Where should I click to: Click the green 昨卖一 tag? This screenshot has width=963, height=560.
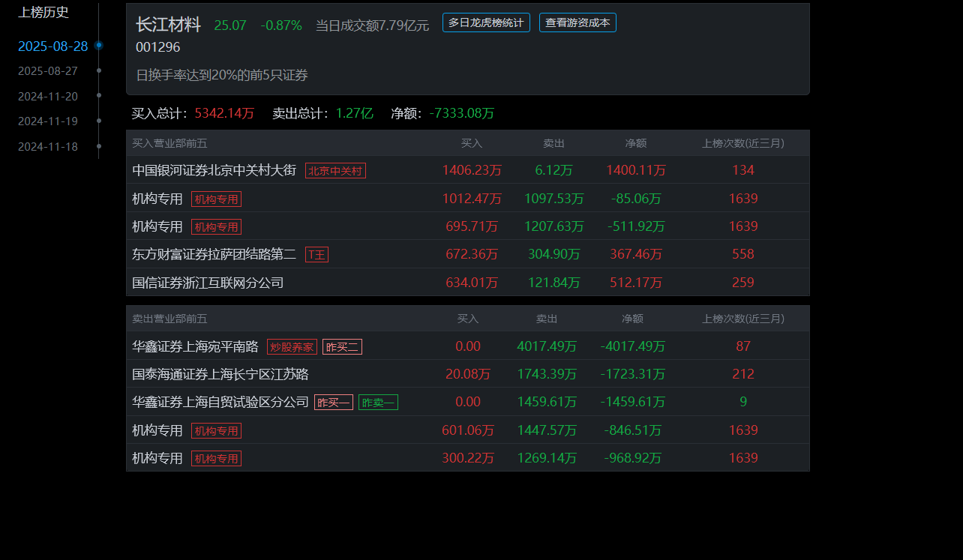[378, 403]
